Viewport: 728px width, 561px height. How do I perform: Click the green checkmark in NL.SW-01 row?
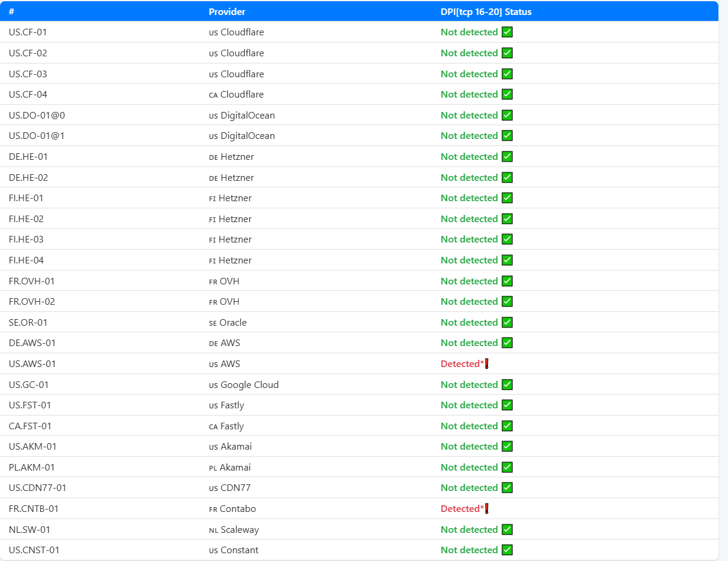tap(507, 529)
